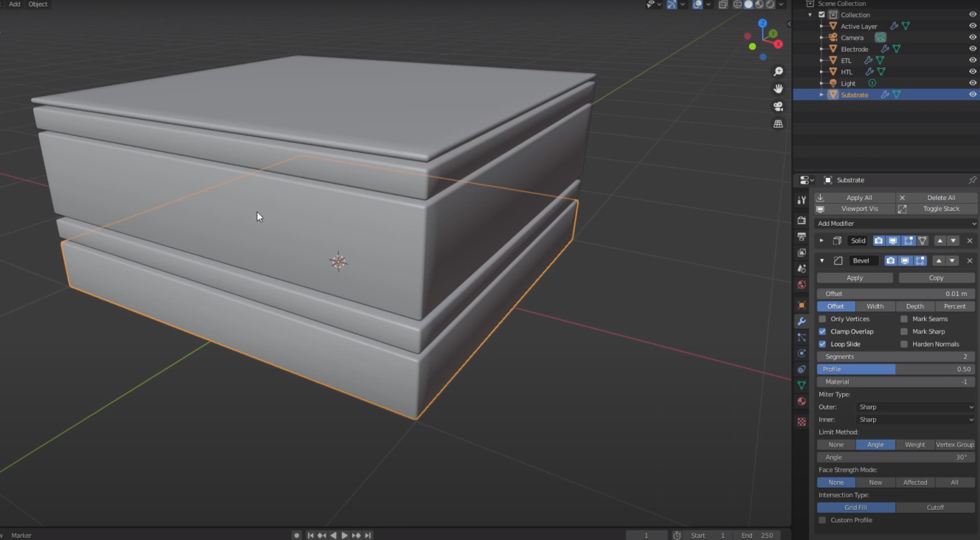Open the Particles properties tab icon

pos(802,337)
